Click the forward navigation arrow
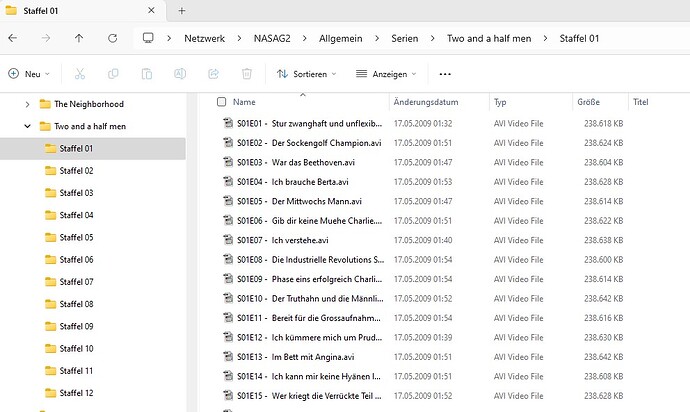Screen dimensions: 690x412 46,38
